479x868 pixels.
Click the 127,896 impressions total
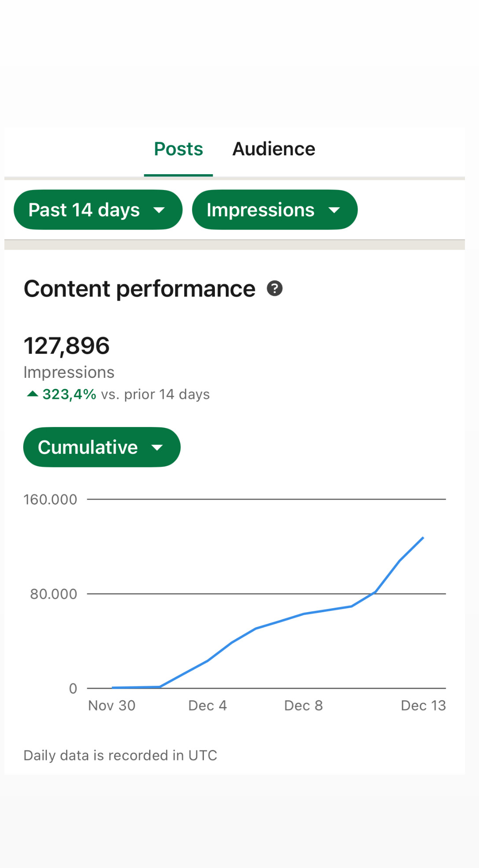pos(67,346)
